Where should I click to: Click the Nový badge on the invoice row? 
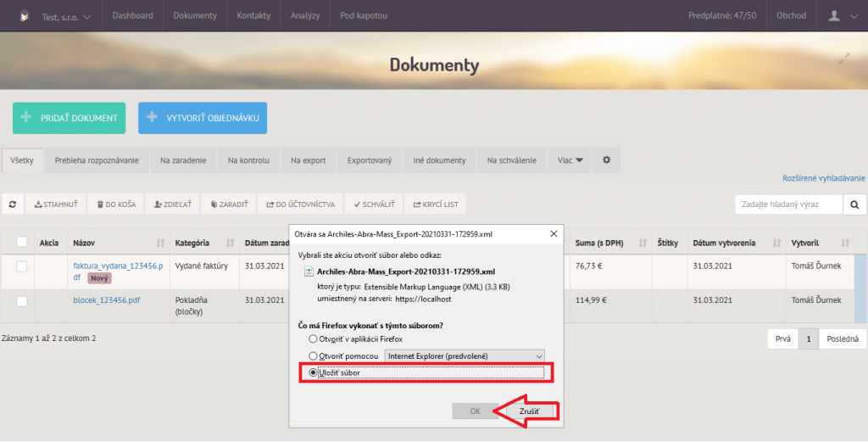100,278
